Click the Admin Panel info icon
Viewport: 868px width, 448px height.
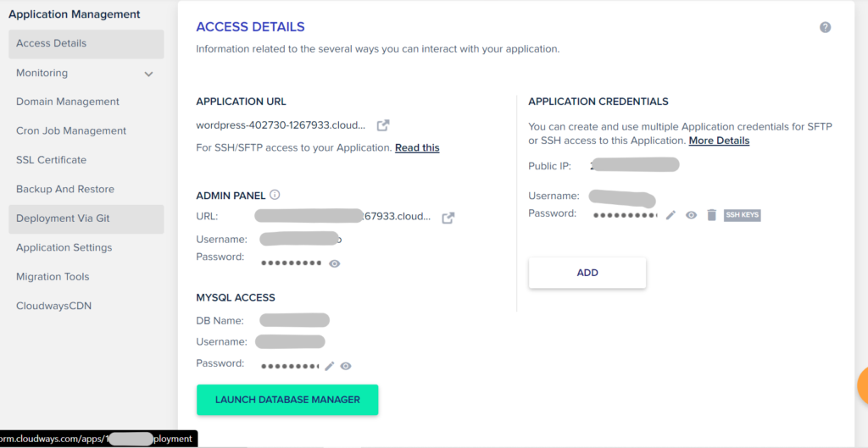point(275,195)
